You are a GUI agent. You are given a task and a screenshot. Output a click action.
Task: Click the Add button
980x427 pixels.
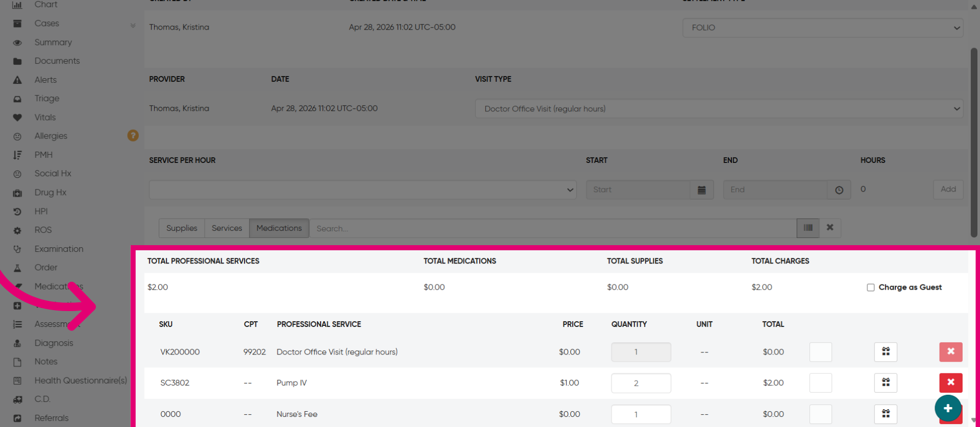948,189
